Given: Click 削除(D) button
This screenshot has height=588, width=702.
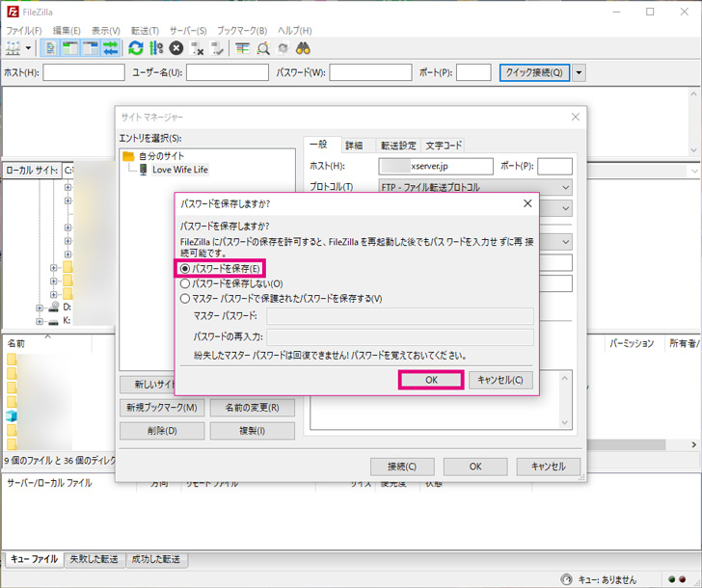Looking at the screenshot, I should click(162, 431).
